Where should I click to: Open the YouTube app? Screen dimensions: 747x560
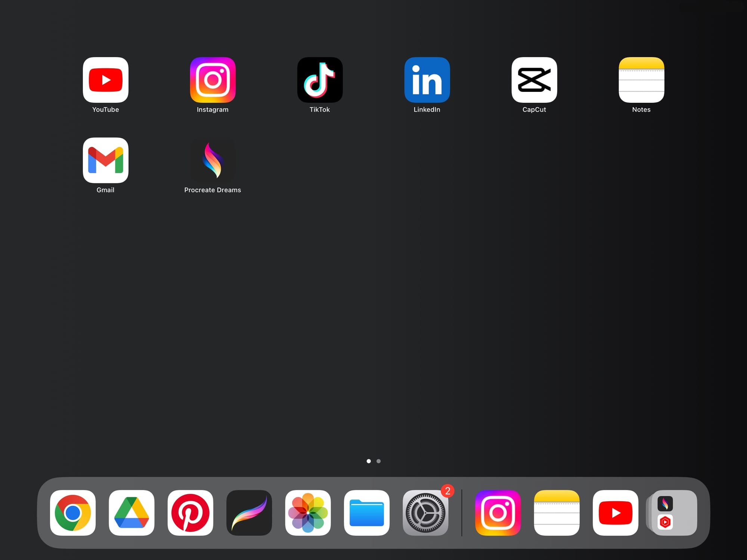pos(106,80)
